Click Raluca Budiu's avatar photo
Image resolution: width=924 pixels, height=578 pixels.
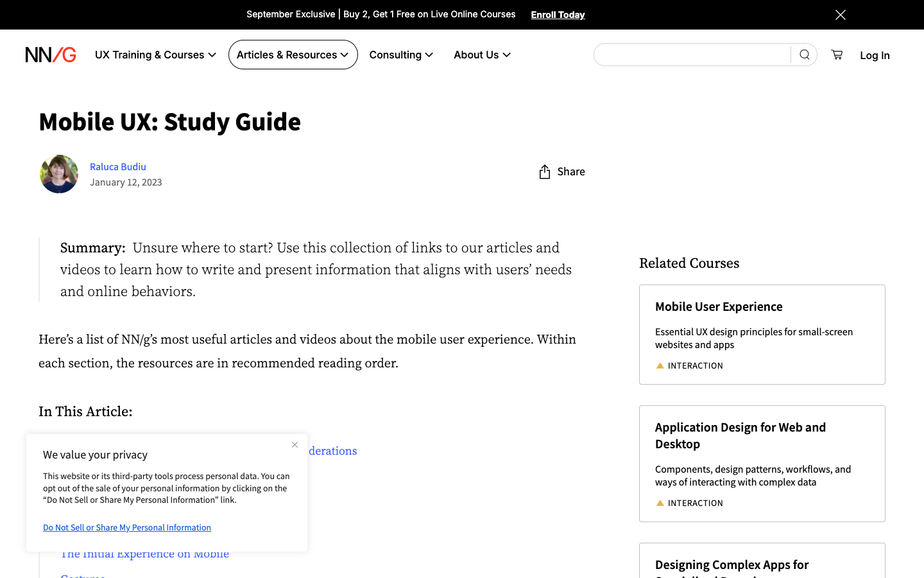click(x=59, y=174)
